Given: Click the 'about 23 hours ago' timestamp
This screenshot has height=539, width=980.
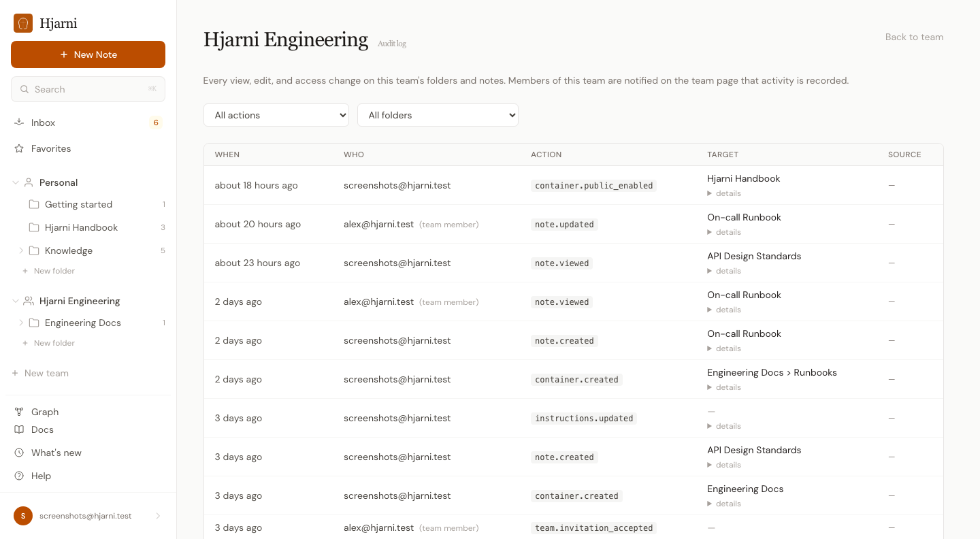Looking at the screenshot, I should tap(257, 263).
